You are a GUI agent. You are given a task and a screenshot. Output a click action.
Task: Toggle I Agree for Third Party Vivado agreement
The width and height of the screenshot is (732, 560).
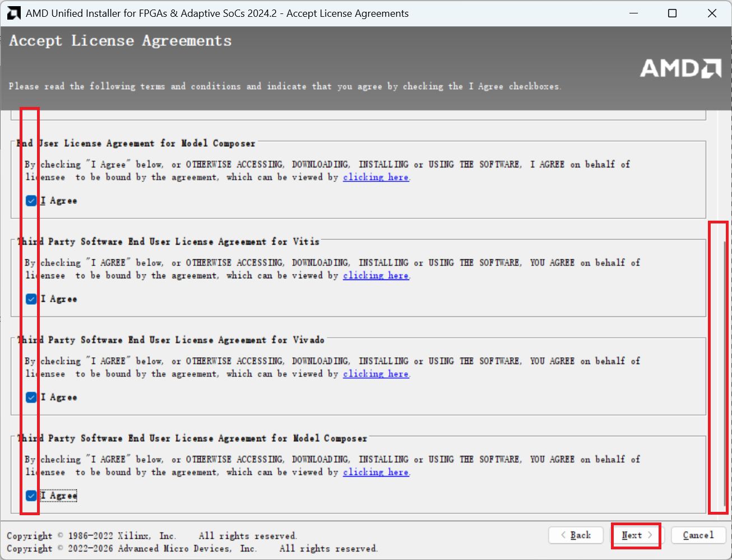pyautogui.click(x=31, y=397)
